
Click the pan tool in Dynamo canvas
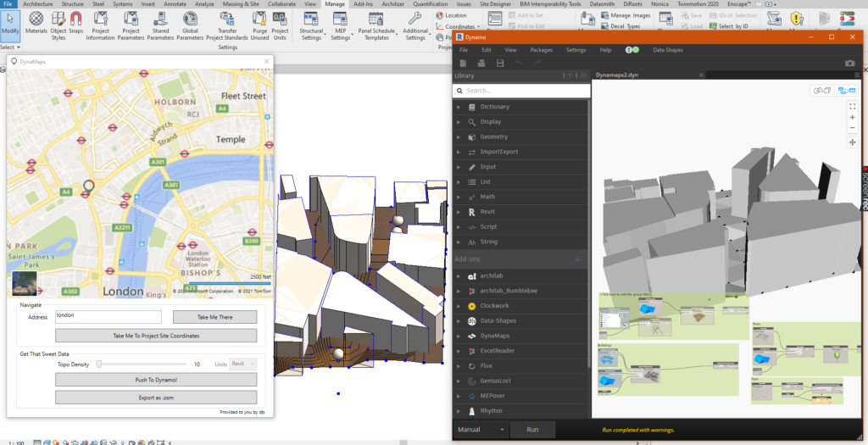tap(853, 142)
